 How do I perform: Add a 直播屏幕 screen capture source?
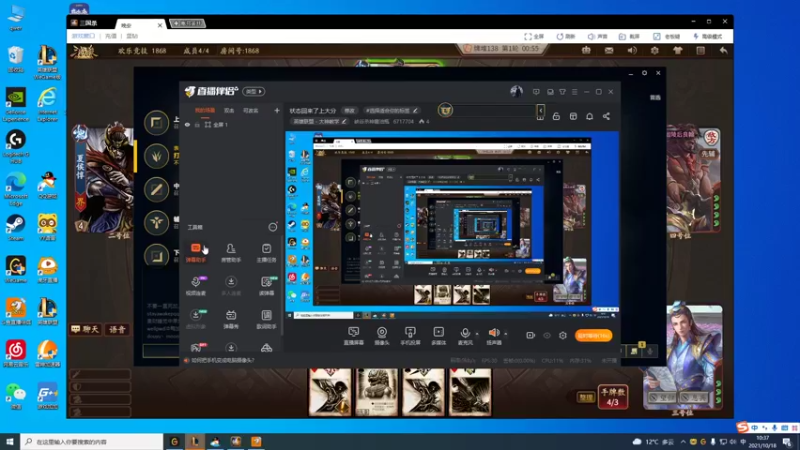tap(354, 336)
